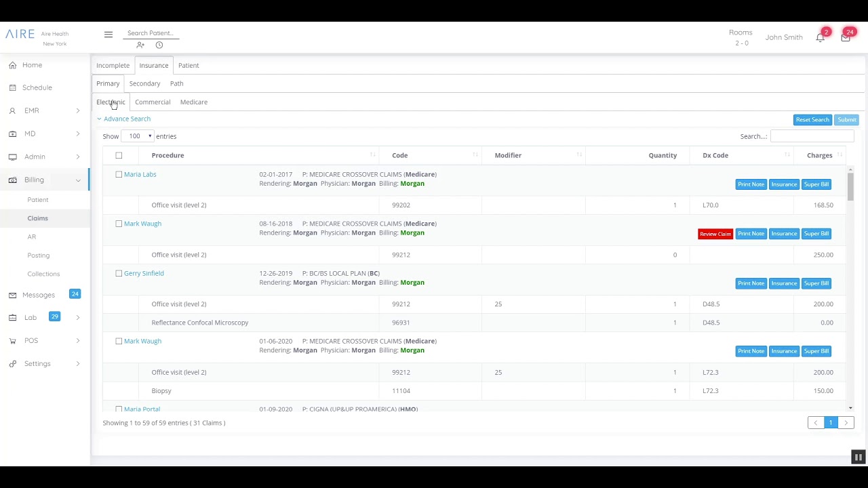Open Gerry Sinfield patient link
This screenshot has height=488, width=868.
144,273
